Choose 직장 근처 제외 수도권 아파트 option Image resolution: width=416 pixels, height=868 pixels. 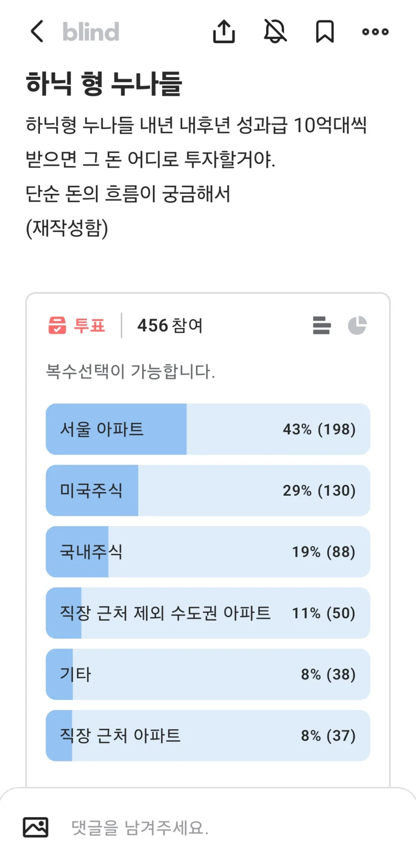click(x=208, y=613)
